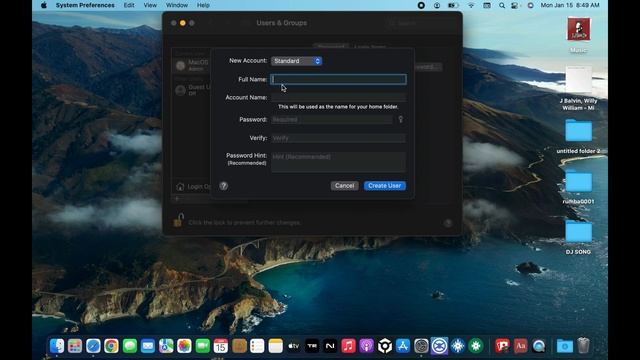Click the lock icon in Users & Groups
This screenshot has width=640, height=360.
(178, 220)
